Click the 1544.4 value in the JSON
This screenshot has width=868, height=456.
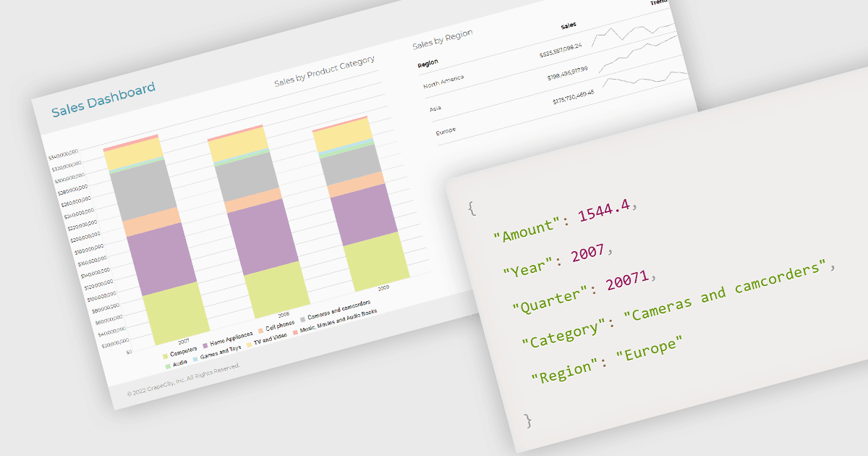(x=605, y=209)
